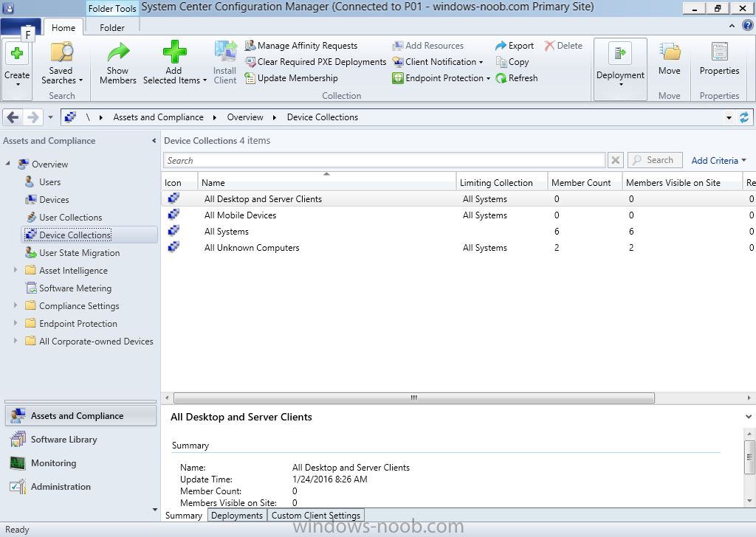Select Manage Affinity Requests

coord(301,46)
